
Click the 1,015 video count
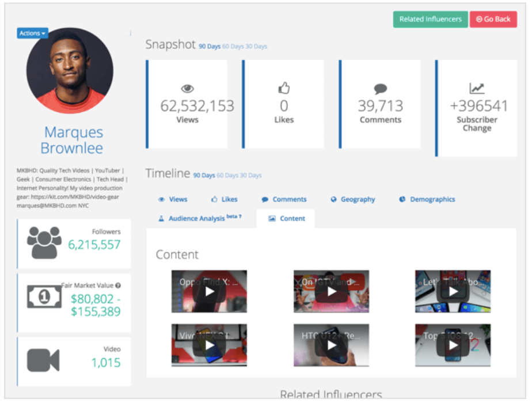tap(106, 363)
